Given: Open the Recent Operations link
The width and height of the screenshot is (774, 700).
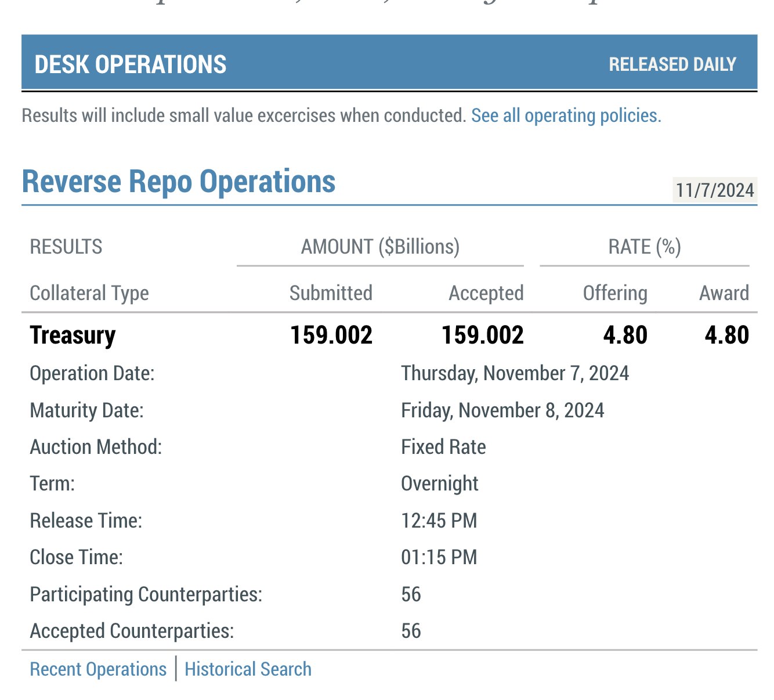Looking at the screenshot, I should (x=98, y=669).
